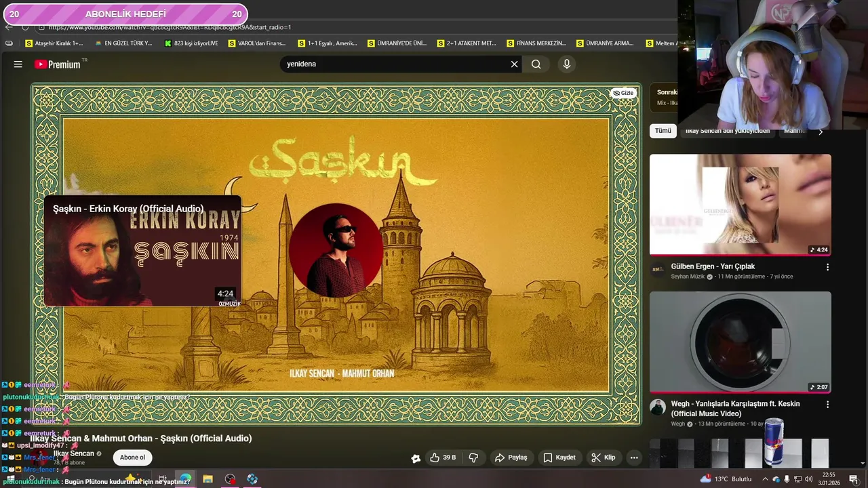Open 'ÜMRANİYE ARMA...' bookmark
This screenshot has height=488, width=868.
tap(605, 43)
